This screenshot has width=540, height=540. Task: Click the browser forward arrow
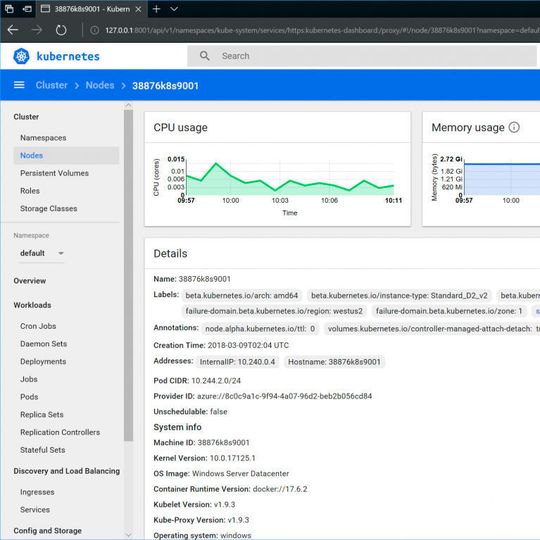coord(37,30)
